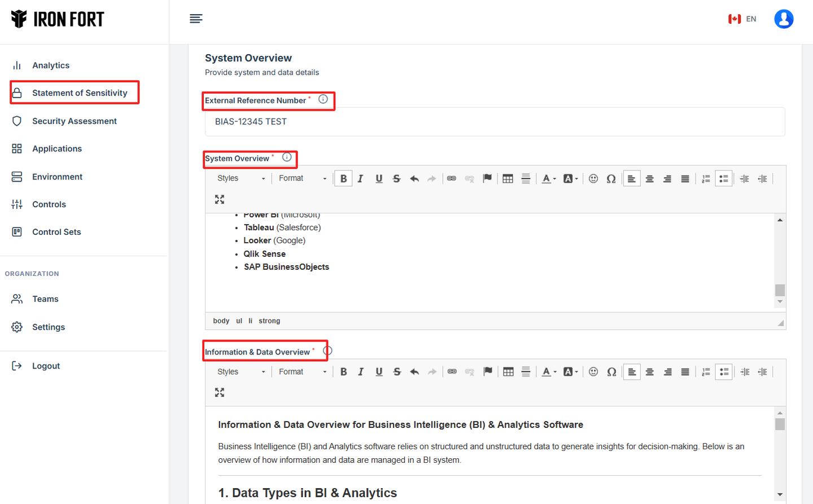Maximize the System Overview editor

(x=220, y=199)
